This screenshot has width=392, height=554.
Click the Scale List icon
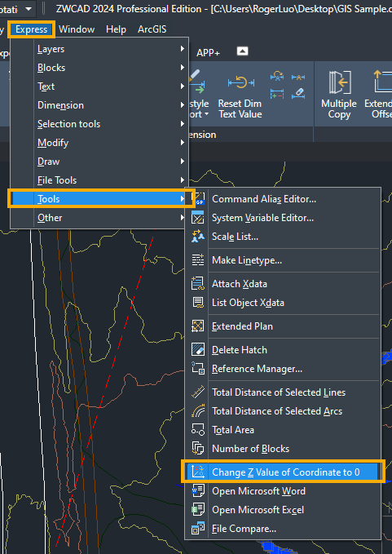click(197, 237)
